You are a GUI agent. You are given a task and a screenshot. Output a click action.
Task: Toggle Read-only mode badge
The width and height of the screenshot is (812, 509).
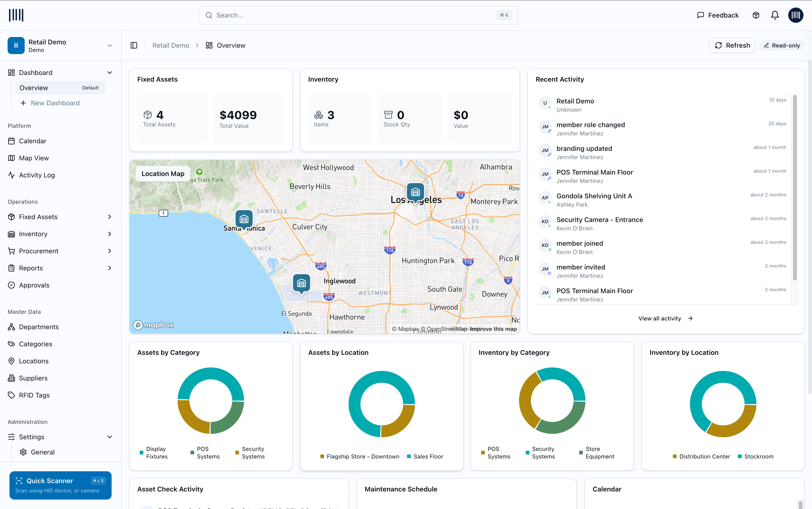(782, 46)
